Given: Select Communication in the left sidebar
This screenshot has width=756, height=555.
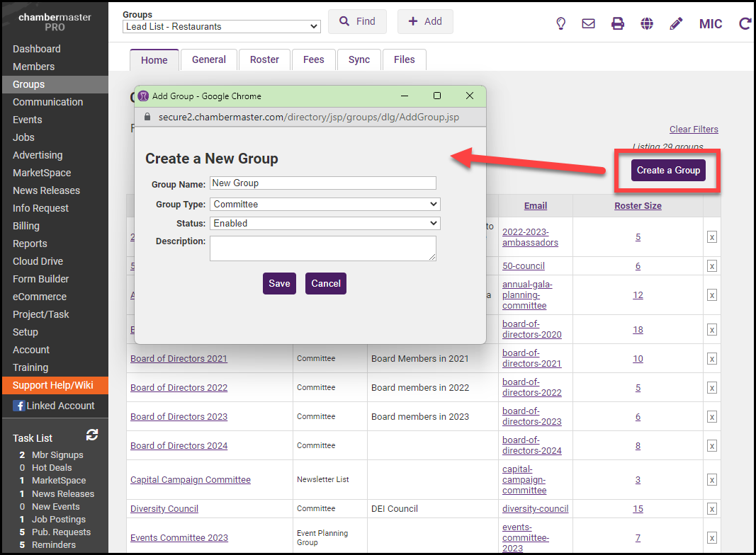Looking at the screenshot, I should click(47, 102).
